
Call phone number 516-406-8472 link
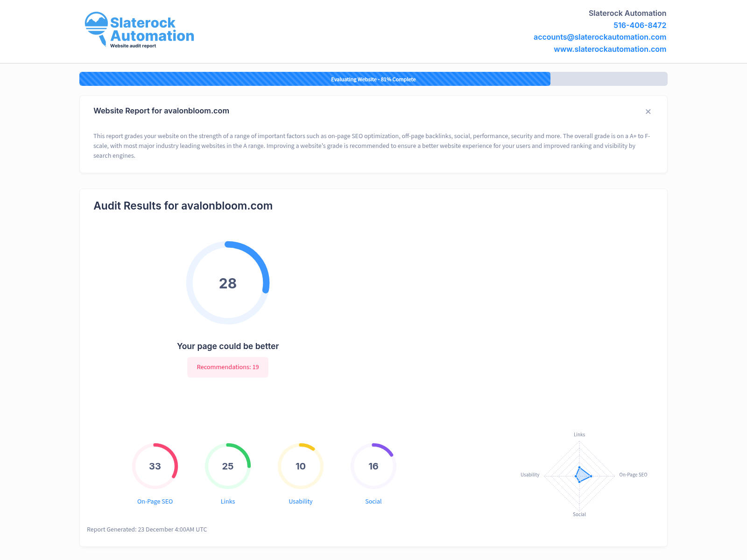click(x=640, y=25)
